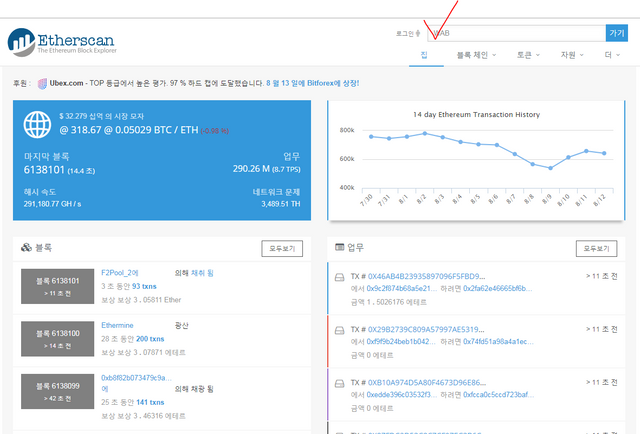This screenshot has width=640, height=434.
Task: Click the cubes icon beside 블록 heading
Action: (x=26, y=247)
